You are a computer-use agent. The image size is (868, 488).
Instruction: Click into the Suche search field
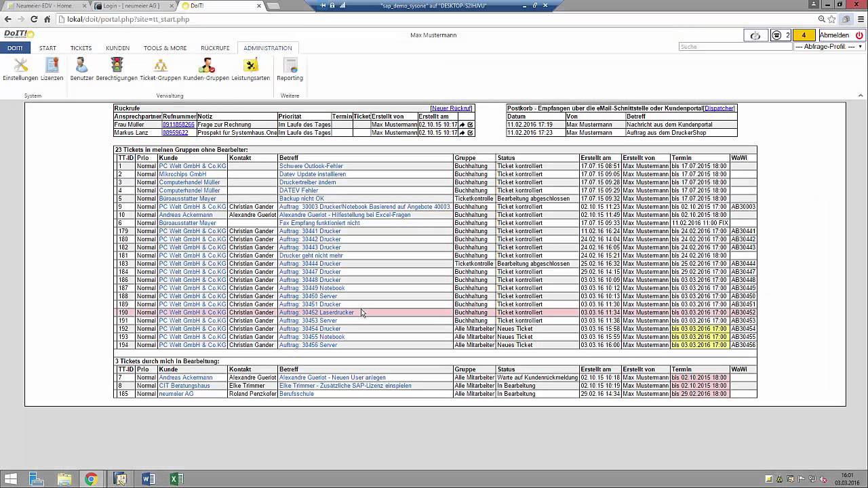point(734,47)
